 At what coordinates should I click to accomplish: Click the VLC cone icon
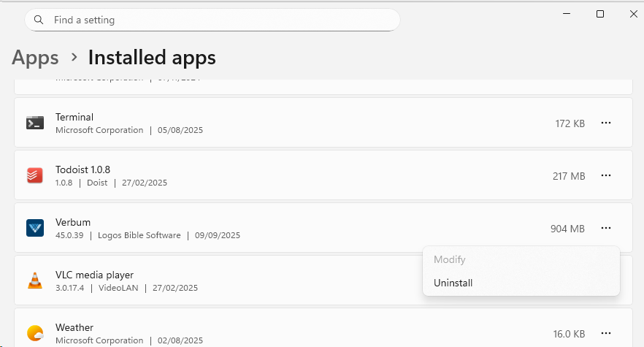tap(35, 281)
